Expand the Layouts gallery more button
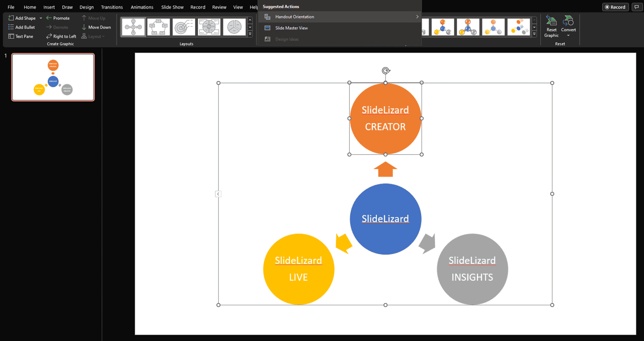 pos(250,34)
